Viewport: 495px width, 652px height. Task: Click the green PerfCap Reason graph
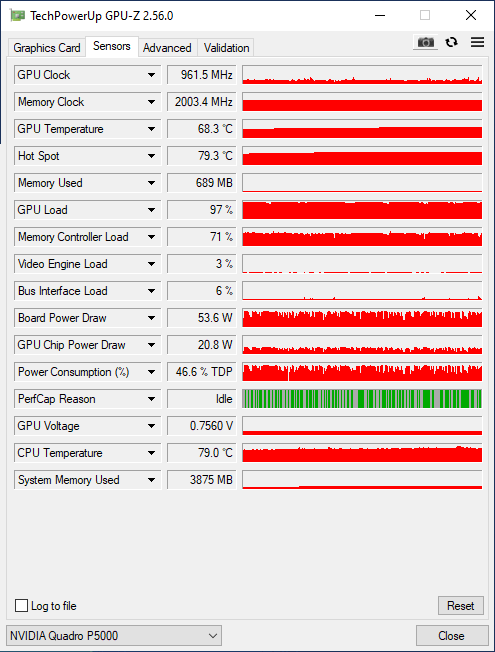(x=362, y=399)
